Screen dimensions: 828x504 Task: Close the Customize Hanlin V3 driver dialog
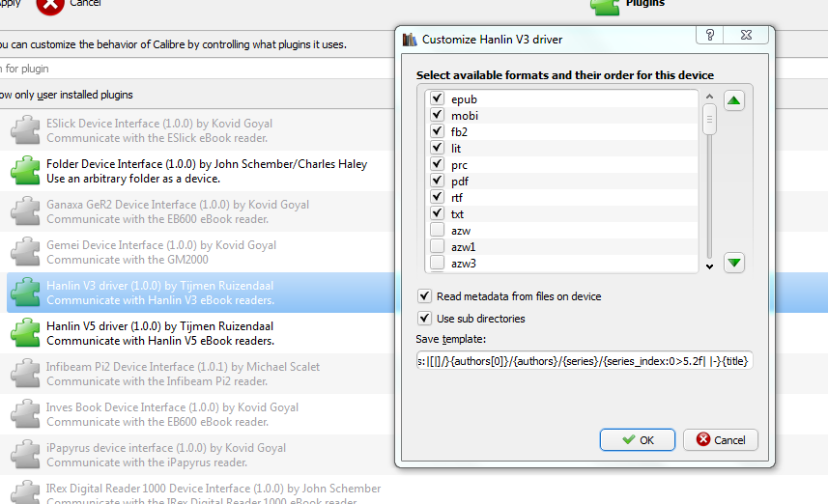coord(746,35)
